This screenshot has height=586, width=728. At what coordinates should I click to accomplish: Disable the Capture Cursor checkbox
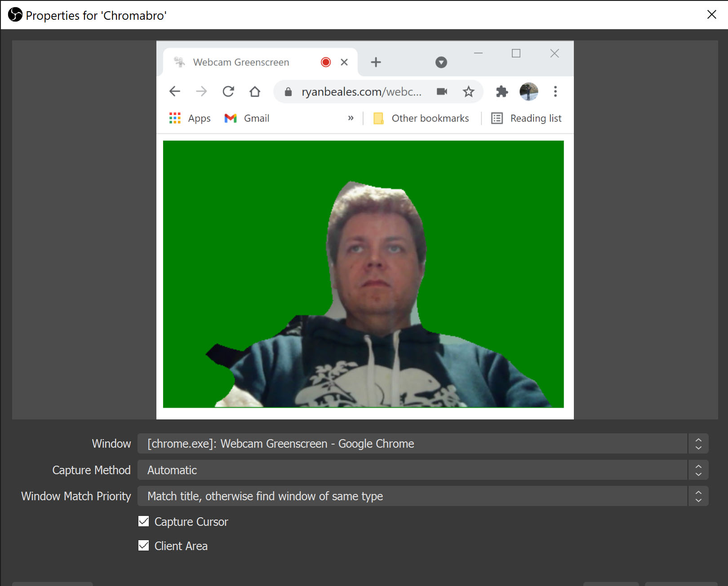144,521
